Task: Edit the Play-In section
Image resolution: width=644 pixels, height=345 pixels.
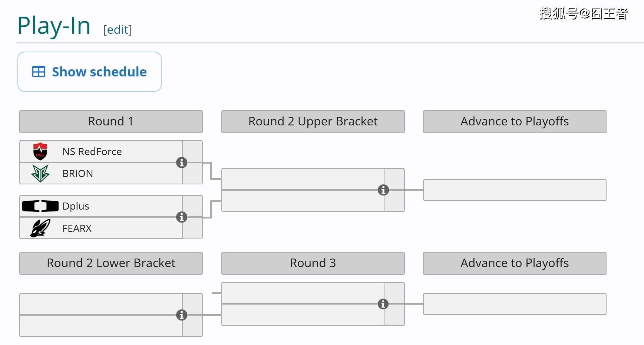Action: pos(118,30)
